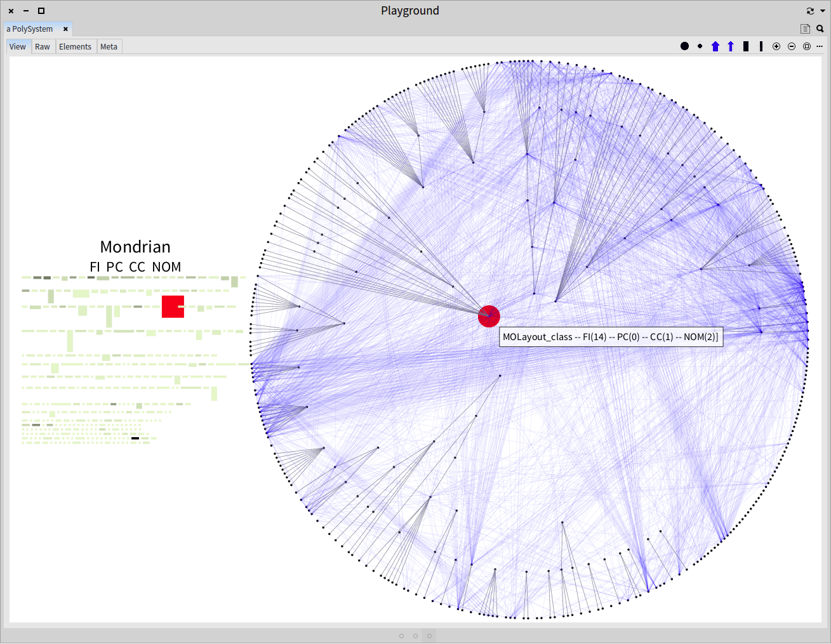Screen dimensions: 831x644
Task: Click the wide black bar icon
Action: tap(746, 46)
